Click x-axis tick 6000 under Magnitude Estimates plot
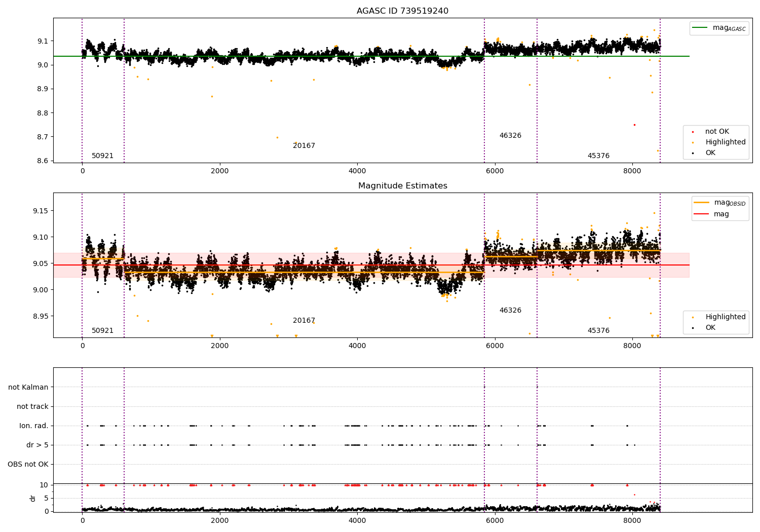760x532 pixels. (495, 346)
